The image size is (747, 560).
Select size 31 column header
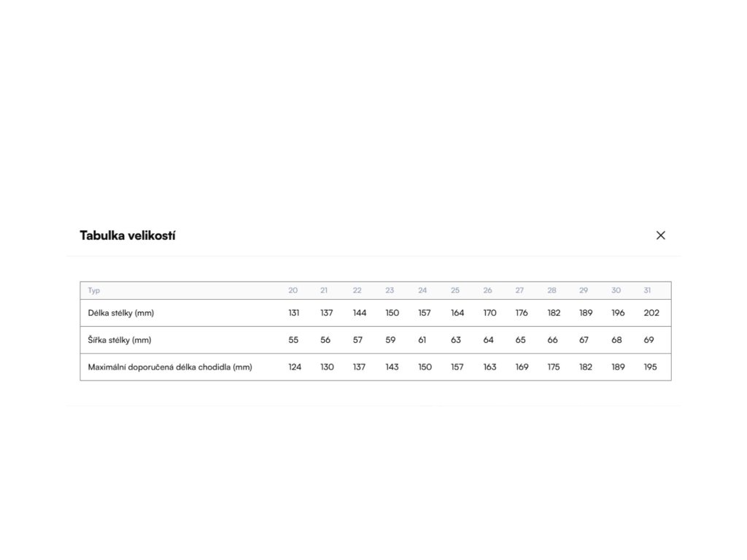tap(647, 290)
